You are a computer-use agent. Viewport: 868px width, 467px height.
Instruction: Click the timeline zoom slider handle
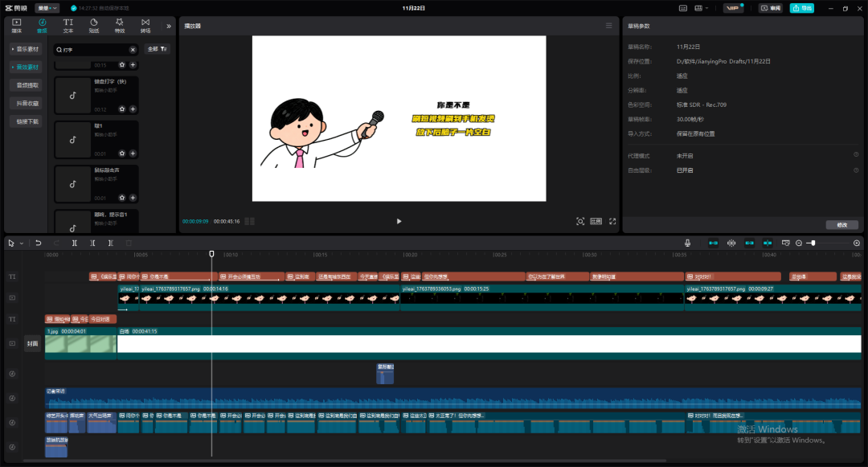pyautogui.click(x=813, y=243)
